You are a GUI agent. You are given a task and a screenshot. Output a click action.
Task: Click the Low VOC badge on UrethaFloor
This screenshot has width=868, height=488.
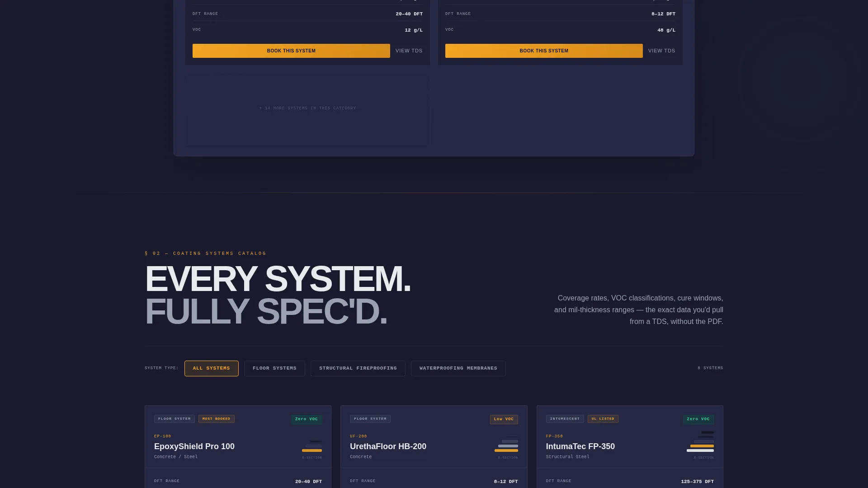(504, 419)
